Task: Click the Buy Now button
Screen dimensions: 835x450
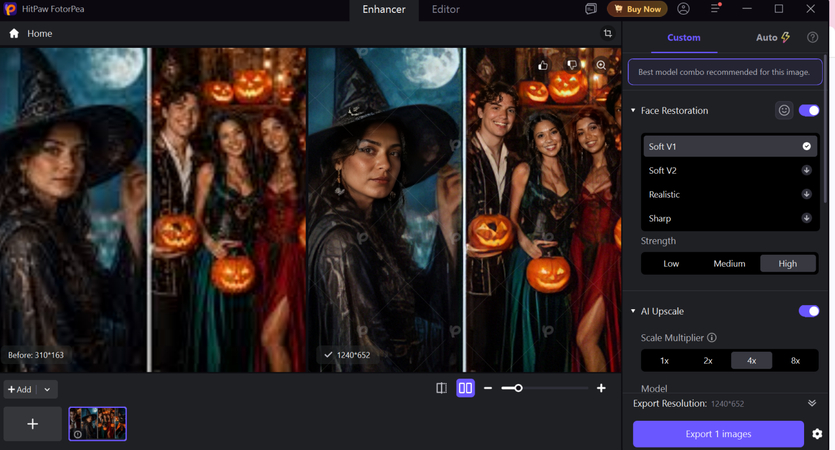Action: tap(637, 9)
